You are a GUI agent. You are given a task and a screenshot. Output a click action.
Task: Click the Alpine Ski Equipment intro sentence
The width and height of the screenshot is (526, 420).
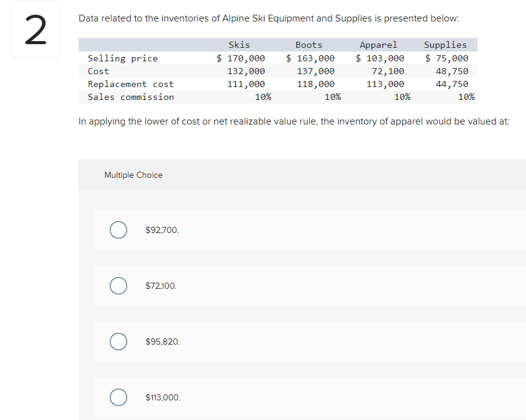tap(269, 18)
